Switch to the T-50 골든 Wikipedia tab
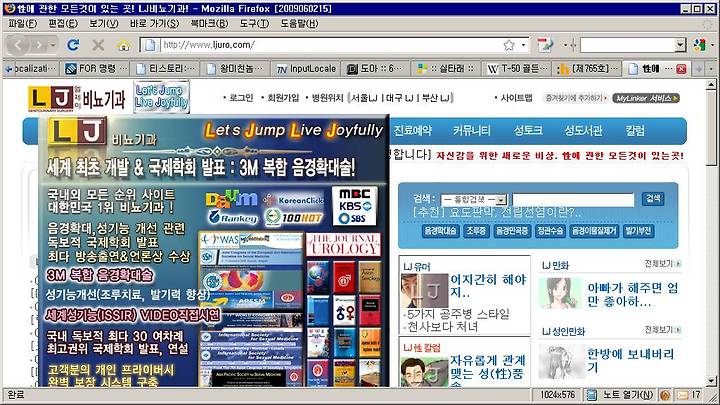This screenshot has height=405, width=720. coord(516,69)
